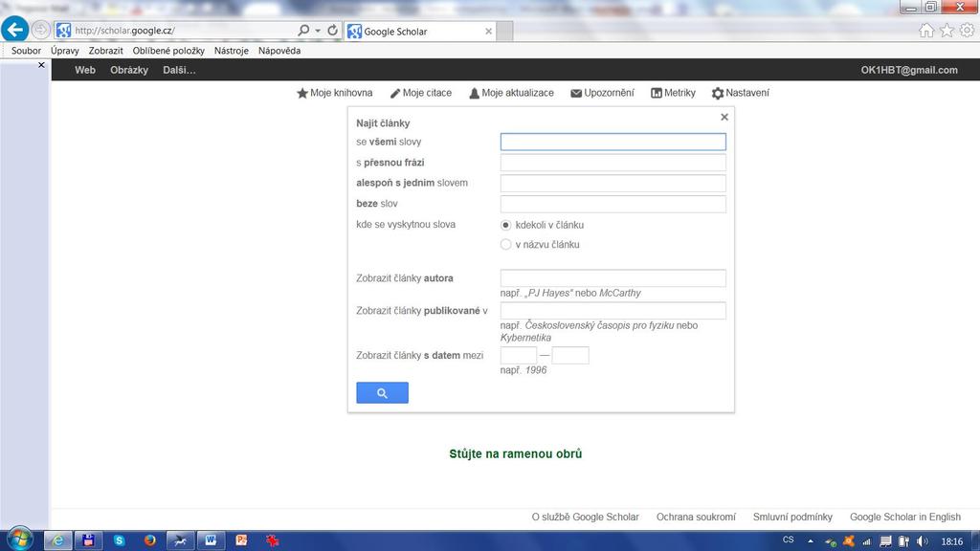
Task: Show hidden tray icons arrow
Action: click(x=811, y=541)
